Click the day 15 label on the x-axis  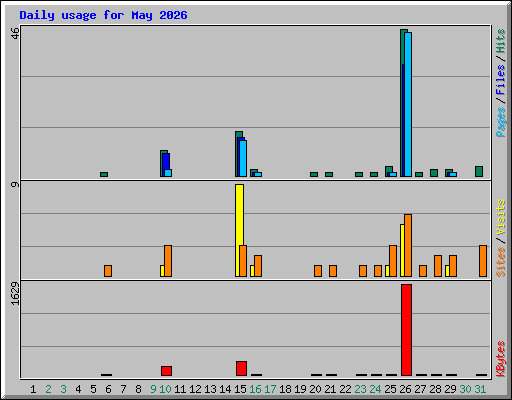coord(240,389)
